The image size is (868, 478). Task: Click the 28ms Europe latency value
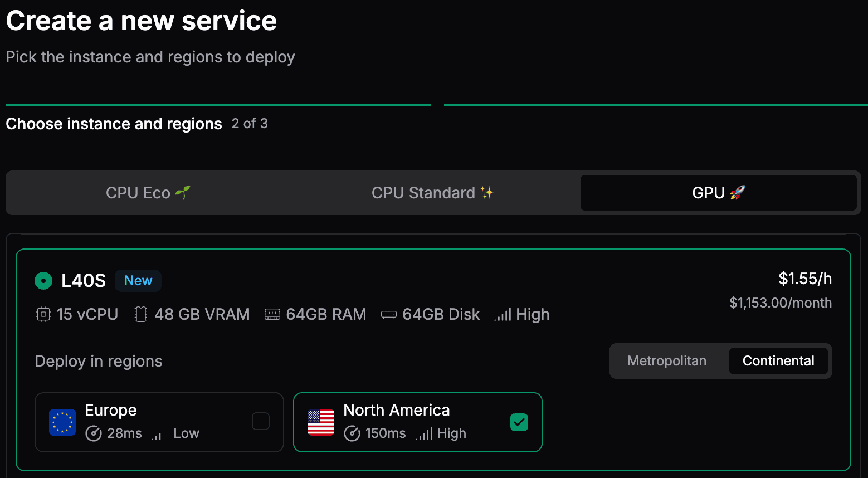[124, 433]
